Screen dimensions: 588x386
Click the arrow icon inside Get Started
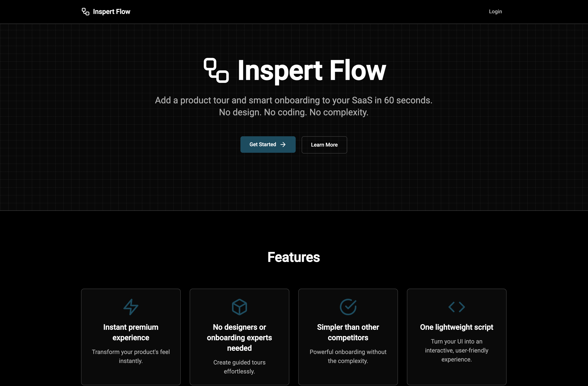(283, 145)
